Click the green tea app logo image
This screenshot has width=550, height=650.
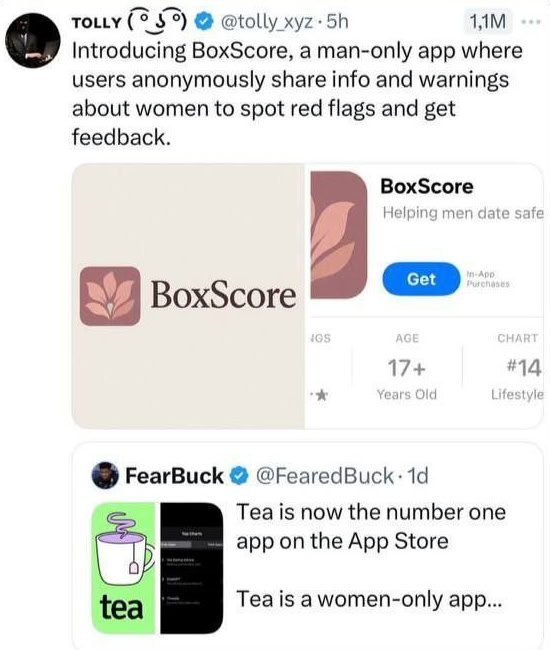tap(124, 568)
